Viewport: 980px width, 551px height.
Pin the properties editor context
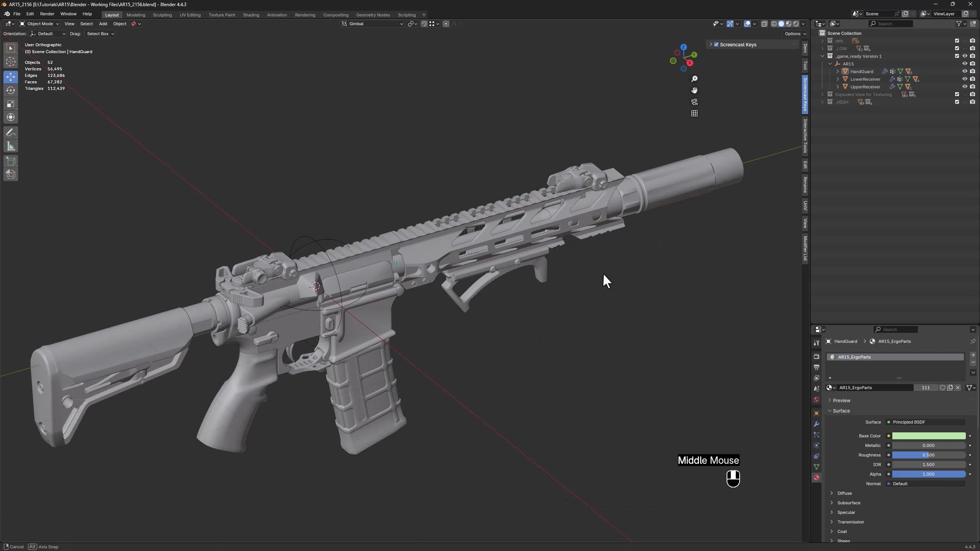(973, 341)
